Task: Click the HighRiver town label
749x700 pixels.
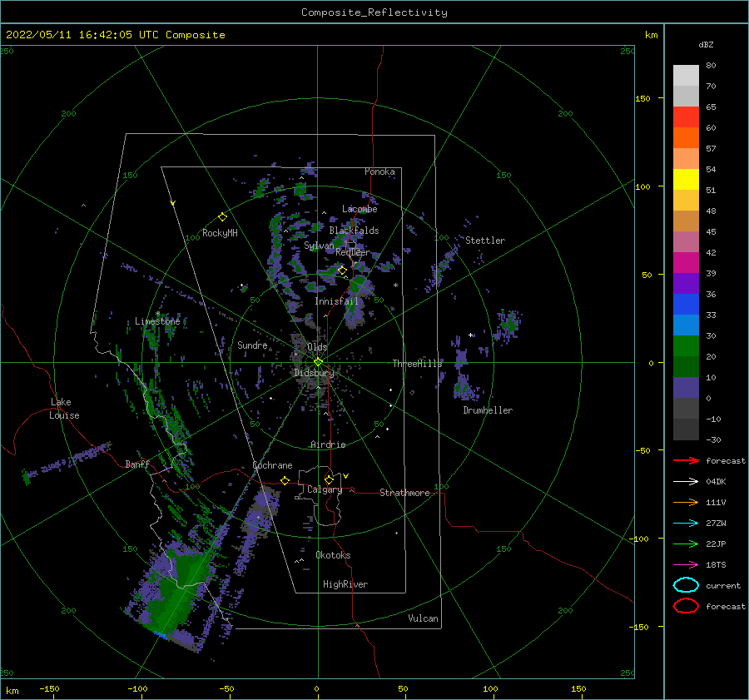Action: pos(345,584)
